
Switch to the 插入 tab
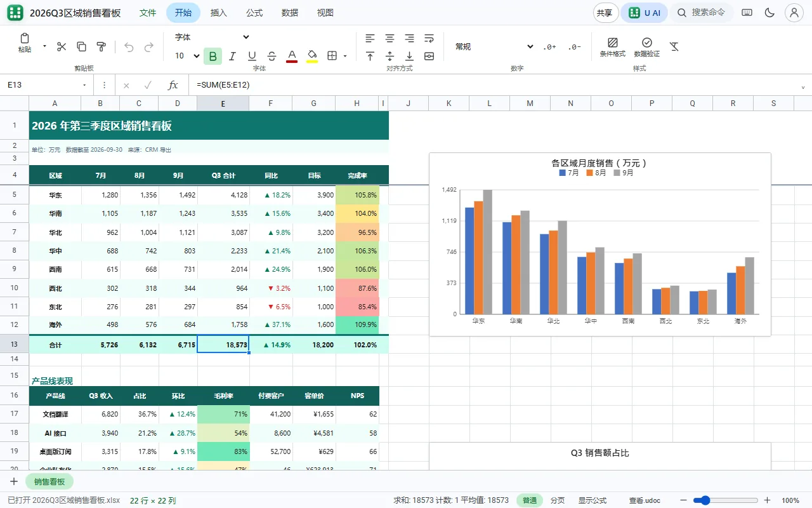click(219, 13)
